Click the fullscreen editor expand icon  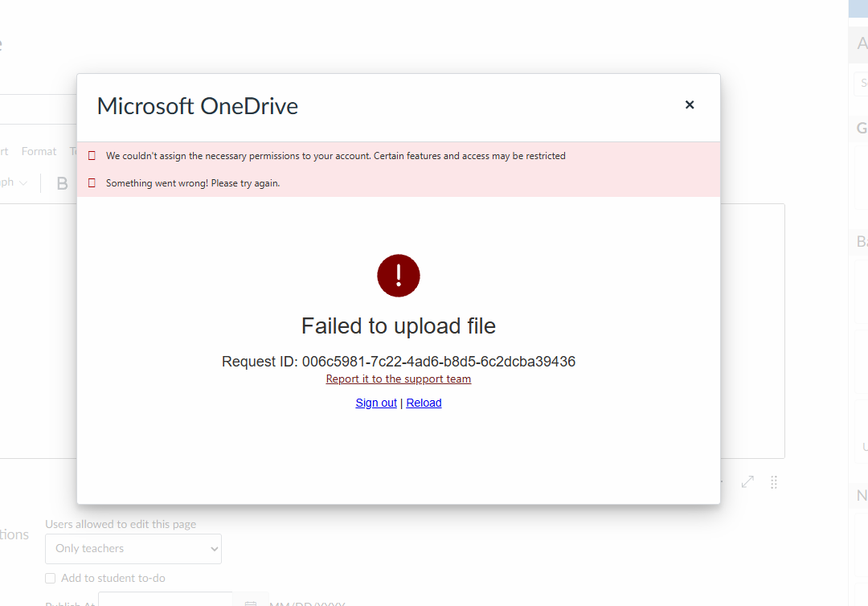(x=747, y=482)
